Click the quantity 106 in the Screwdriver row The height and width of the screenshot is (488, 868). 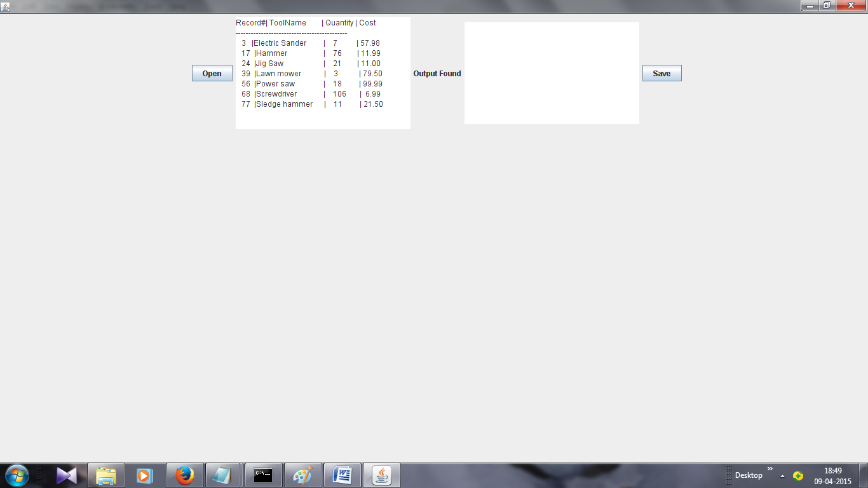point(340,94)
